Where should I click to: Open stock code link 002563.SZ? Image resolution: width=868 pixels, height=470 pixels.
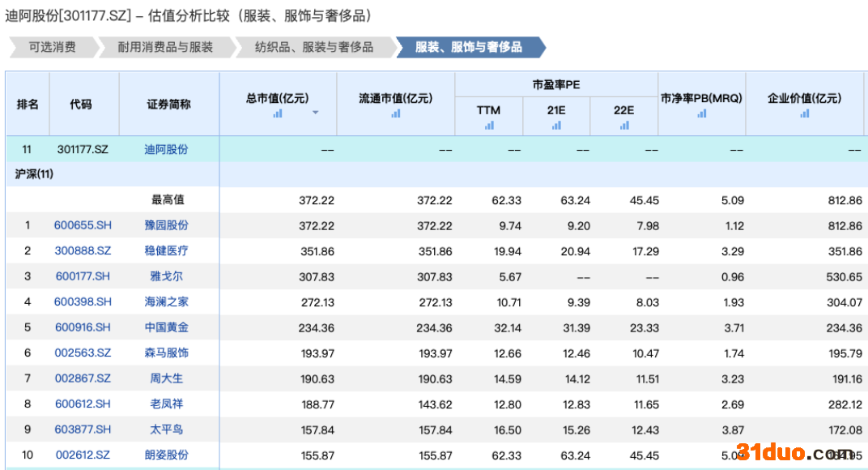(x=83, y=353)
